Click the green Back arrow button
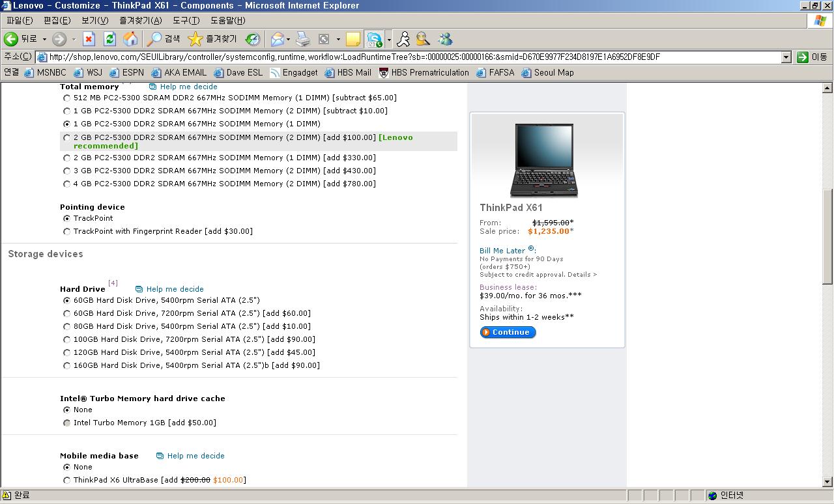 (11, 39)
